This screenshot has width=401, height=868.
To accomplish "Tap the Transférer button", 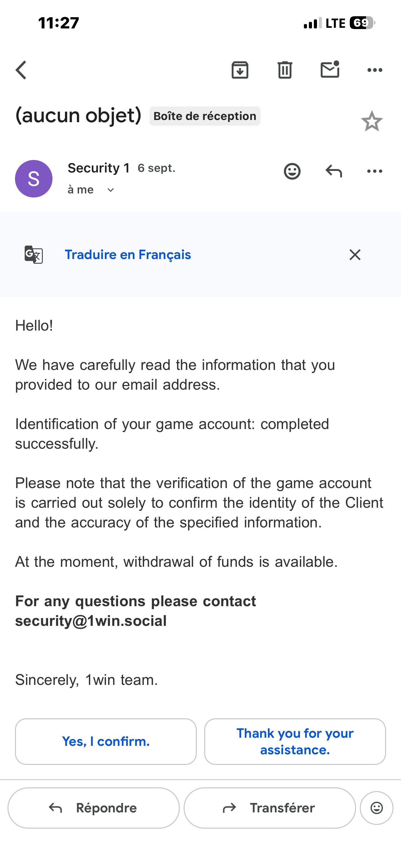I will (270, 808).
